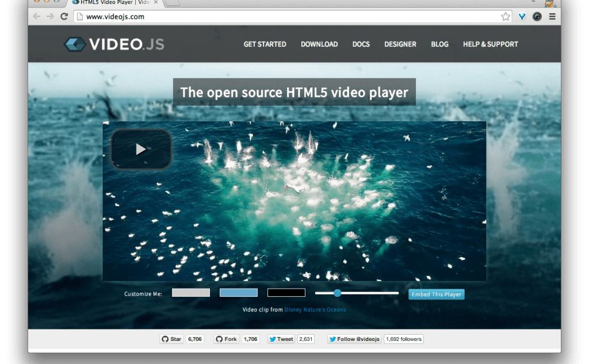
Task: Open the DOCS page from the navigation
Action: [361, 44]
